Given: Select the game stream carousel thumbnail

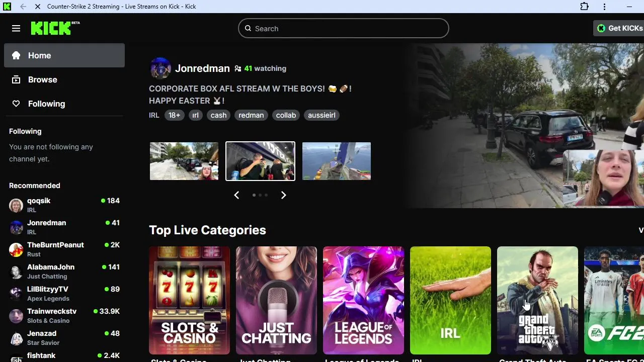Looking at the screenshot, I should 337,161.
